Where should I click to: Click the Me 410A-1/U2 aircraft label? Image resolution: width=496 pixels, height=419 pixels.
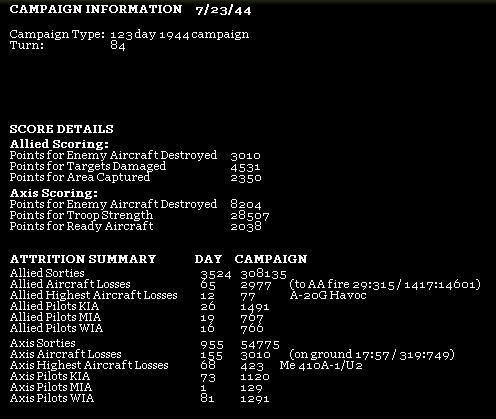click(321, 365)
